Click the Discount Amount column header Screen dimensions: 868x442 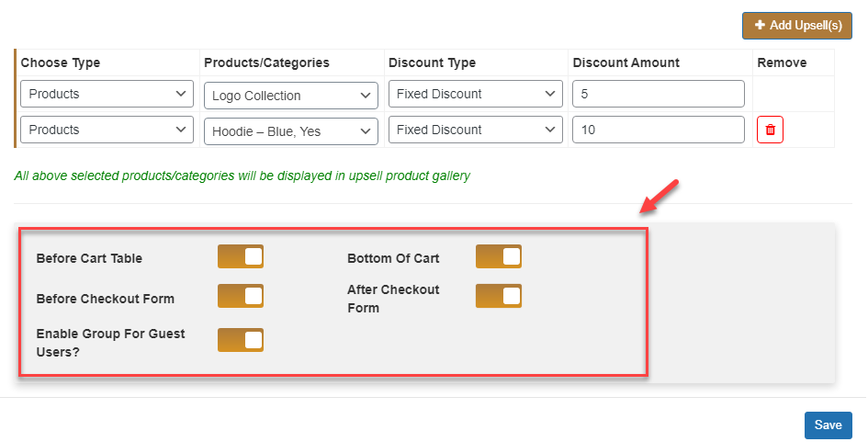point(626,63)
